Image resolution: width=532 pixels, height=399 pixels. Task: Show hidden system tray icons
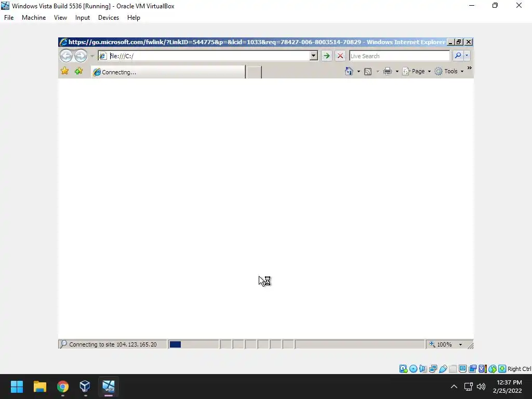[x=454, y=387]
